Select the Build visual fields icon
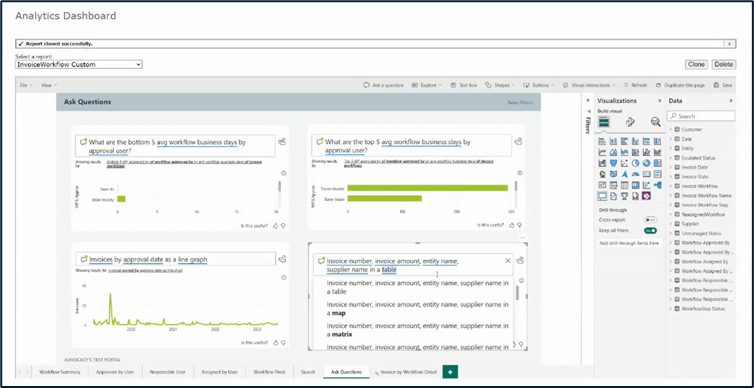The image size is (754, 388). coord(603,123)
